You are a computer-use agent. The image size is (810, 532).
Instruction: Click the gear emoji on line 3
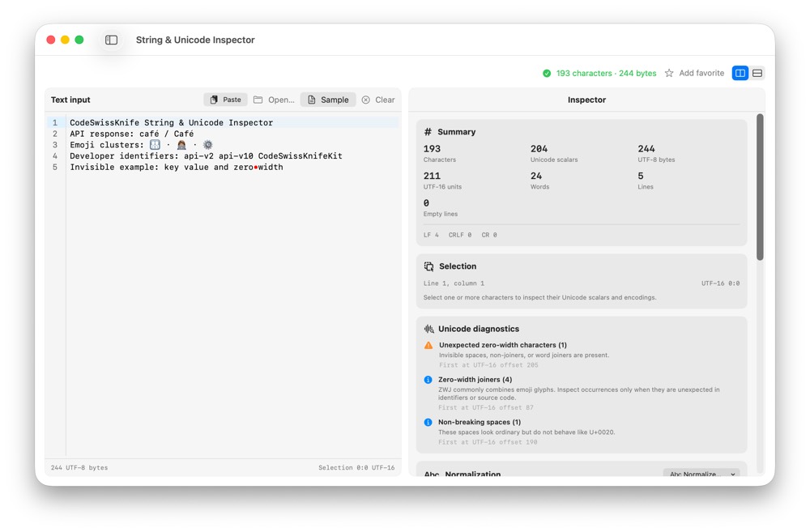pos(207,145)
